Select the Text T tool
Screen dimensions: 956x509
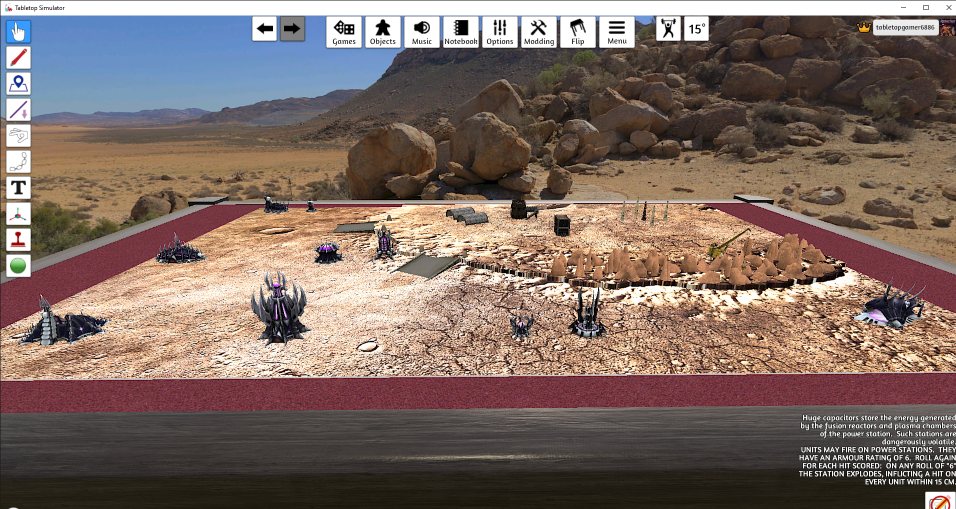pos(18,188)
